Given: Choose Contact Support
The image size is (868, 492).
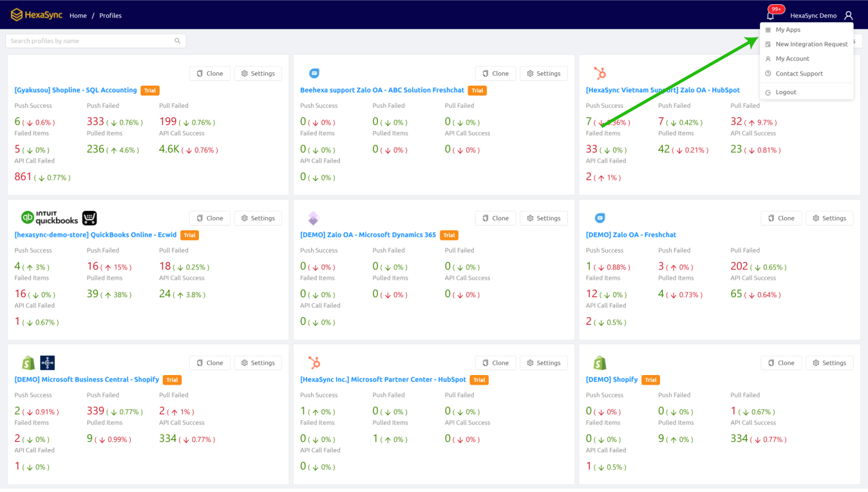Looking at the screenshot, I should 807,74.
